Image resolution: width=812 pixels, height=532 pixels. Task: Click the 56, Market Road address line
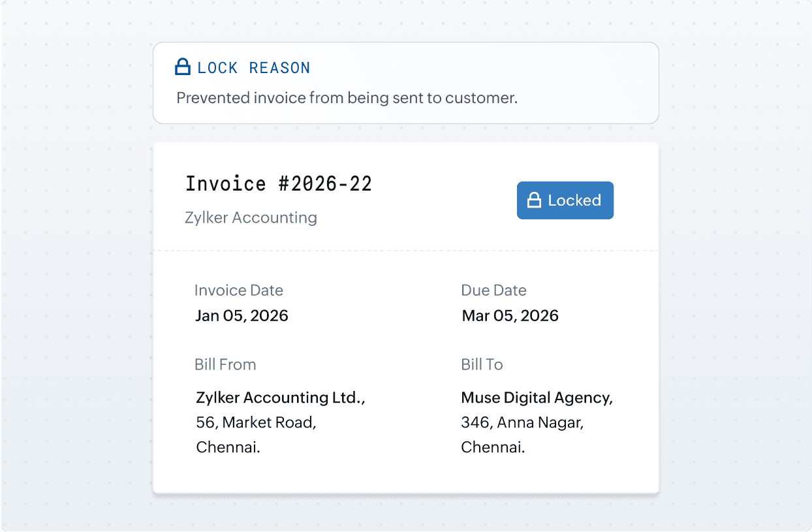[x=256, y=422]
